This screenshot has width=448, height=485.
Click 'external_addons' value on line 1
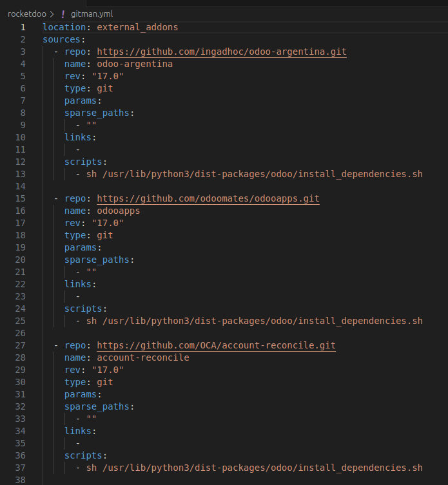(x=137, y=27)
